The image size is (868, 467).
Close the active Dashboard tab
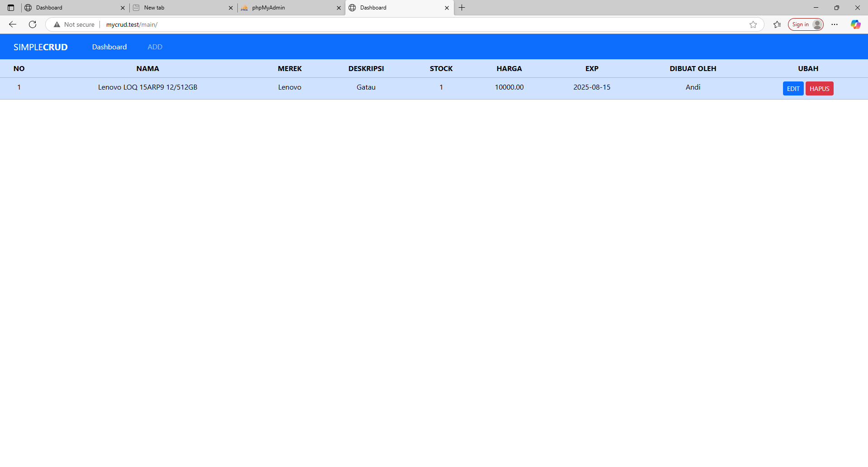[x=447, y=8]
